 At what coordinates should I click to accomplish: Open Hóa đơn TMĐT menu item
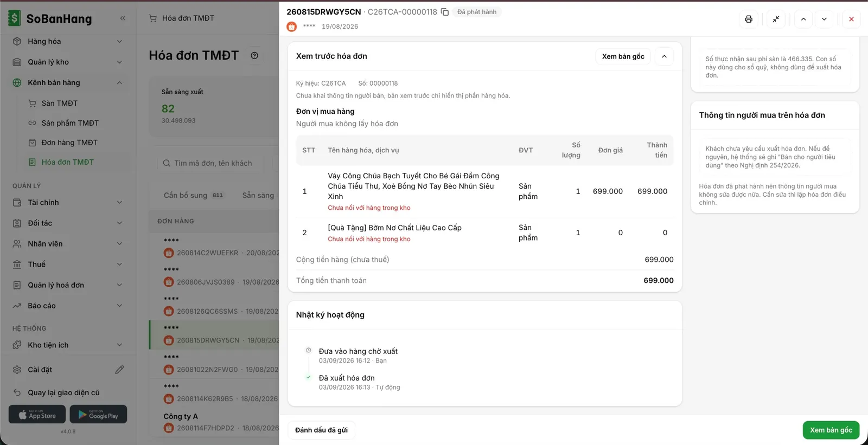pos(68,162)
